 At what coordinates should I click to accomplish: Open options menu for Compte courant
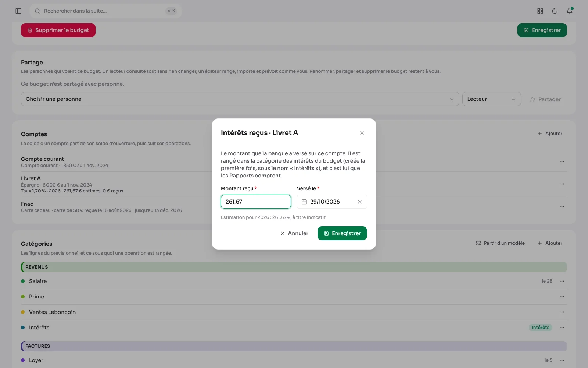(562, 162)
